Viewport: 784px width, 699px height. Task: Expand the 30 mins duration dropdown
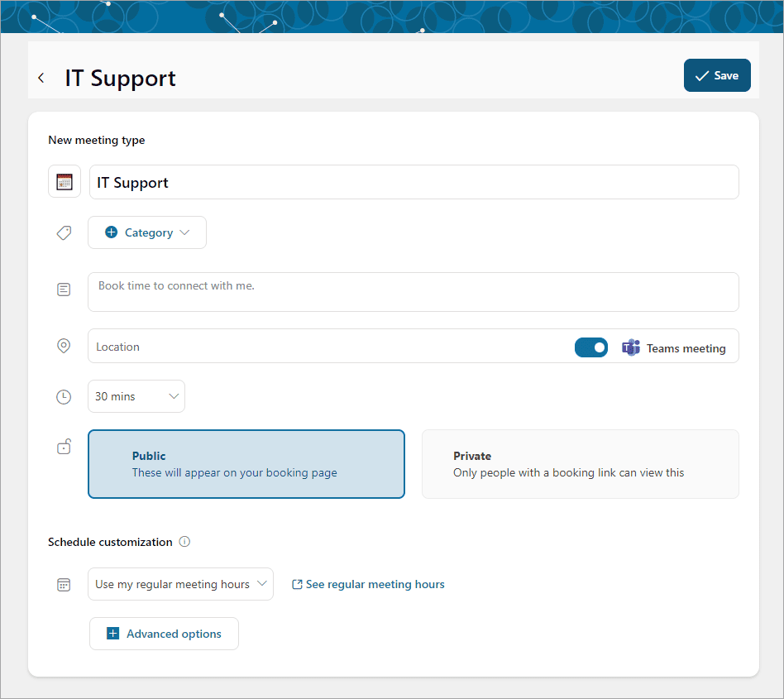(136, 396)
